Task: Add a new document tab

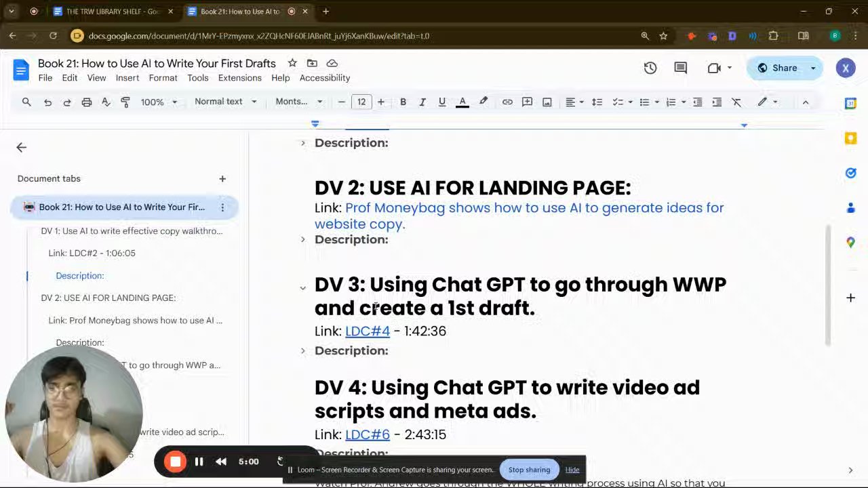Action: pyautogui.click(x=222, y=179)
